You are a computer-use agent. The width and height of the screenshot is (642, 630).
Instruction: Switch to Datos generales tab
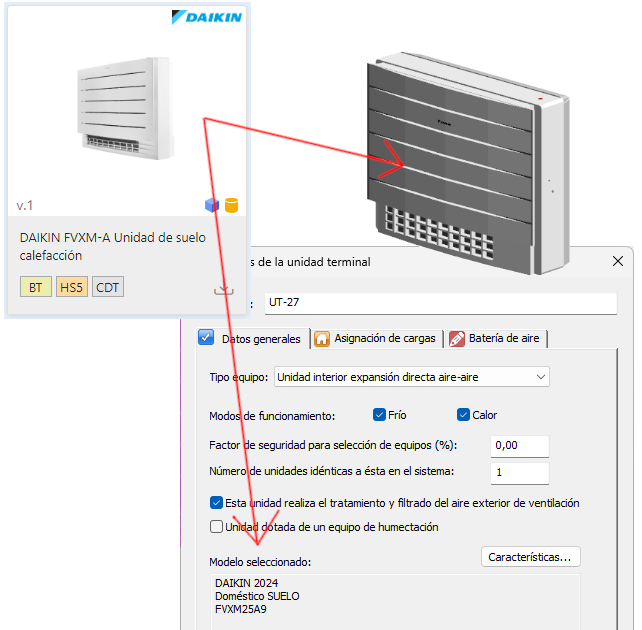point(253,339)
